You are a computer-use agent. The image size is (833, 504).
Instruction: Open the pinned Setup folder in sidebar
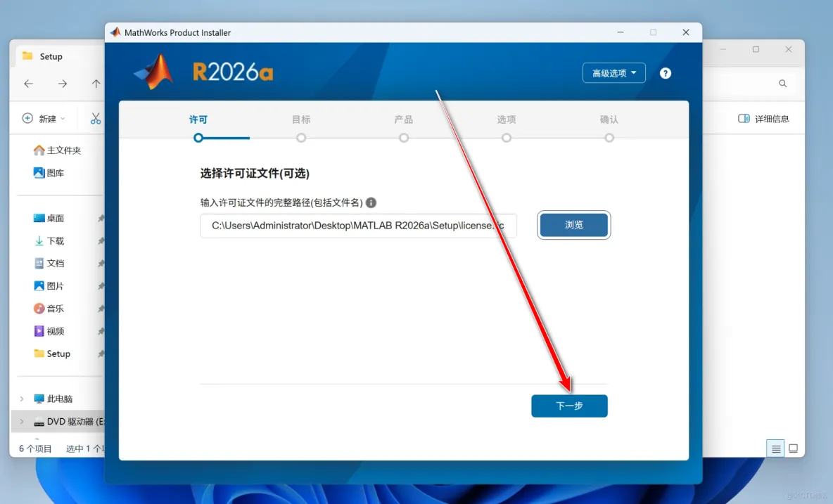(x=52, y=354)
